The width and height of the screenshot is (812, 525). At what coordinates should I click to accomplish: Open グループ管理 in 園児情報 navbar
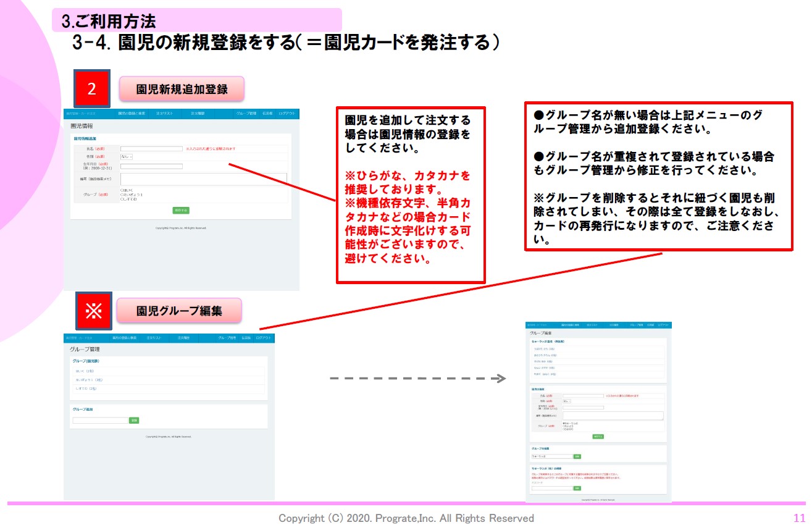click(245, 114)
